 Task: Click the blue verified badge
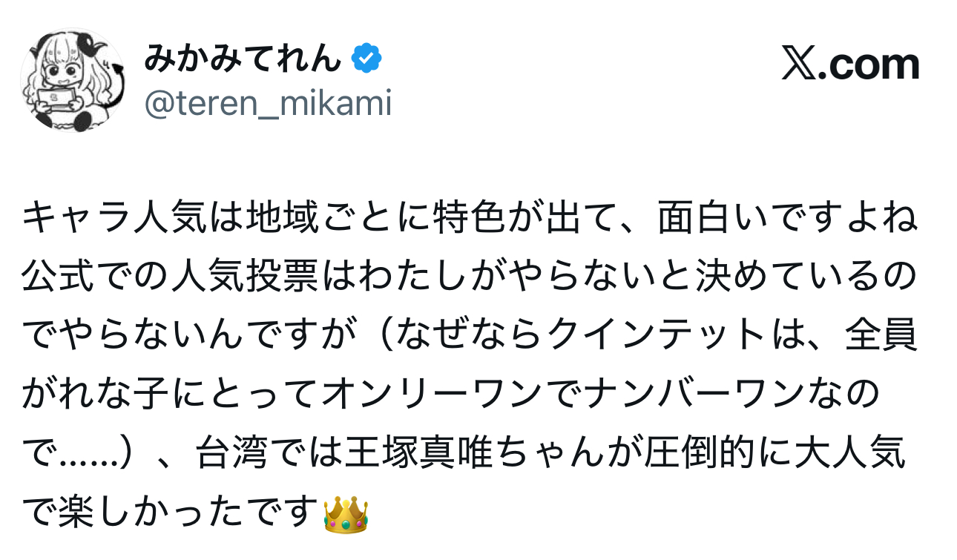(x=366, y=59)
